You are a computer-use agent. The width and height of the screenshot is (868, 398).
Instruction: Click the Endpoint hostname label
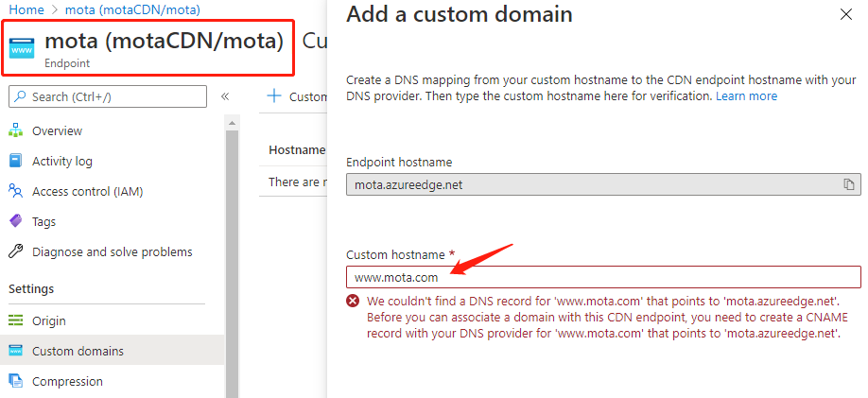(399, 163)
